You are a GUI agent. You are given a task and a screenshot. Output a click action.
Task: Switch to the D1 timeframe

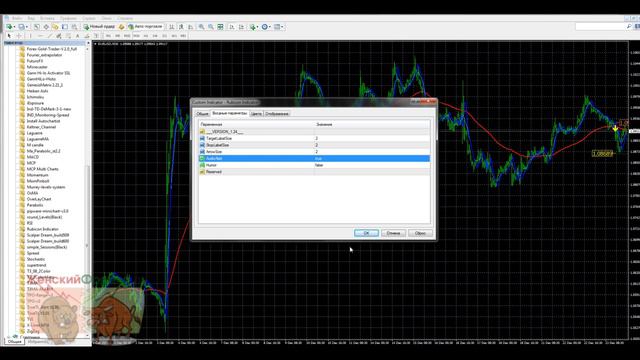click(x=164, y=36)
